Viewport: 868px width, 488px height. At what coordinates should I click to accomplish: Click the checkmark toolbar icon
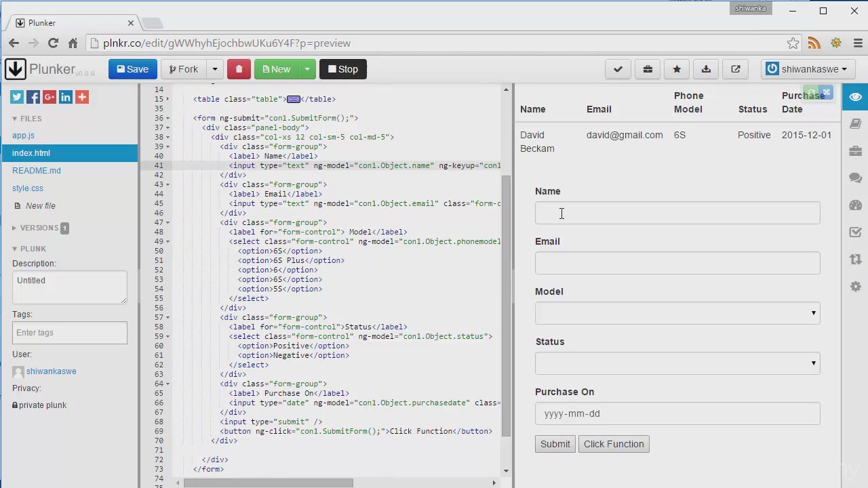618,69
